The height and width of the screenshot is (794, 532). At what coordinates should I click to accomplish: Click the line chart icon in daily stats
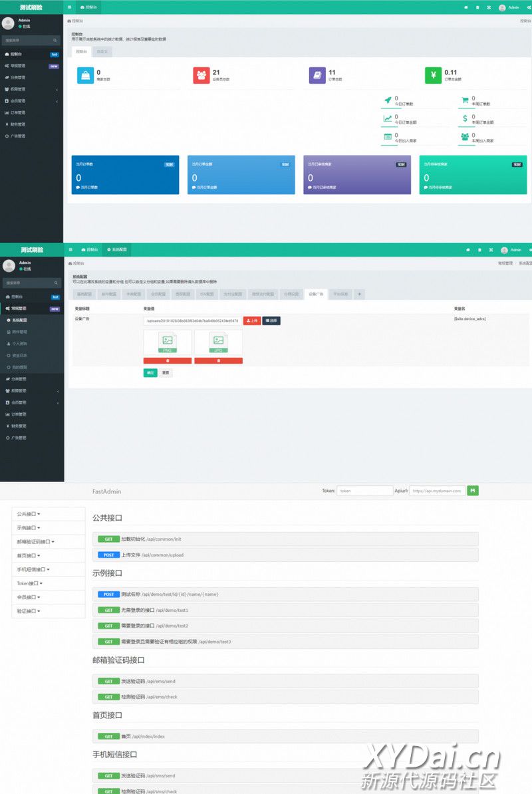[388, 118]
